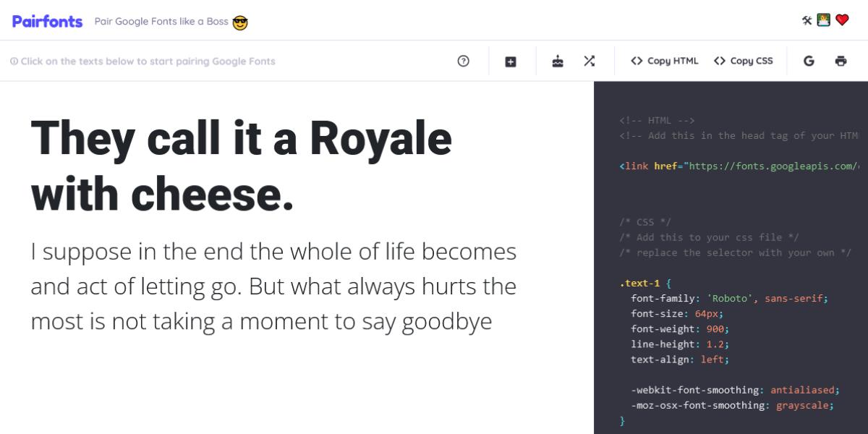
Task: Click the print icon
Action: 841,61
